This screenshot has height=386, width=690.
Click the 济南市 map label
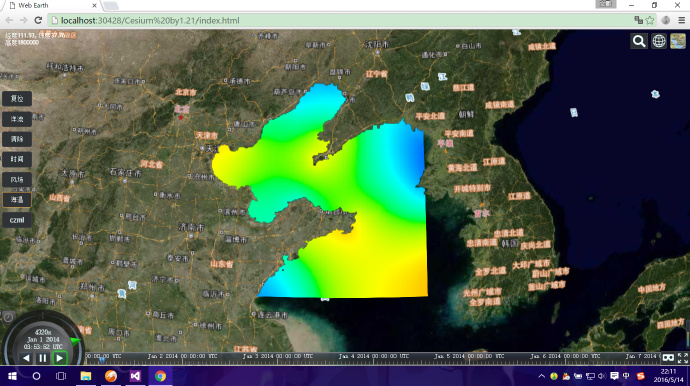click(191, 227)
